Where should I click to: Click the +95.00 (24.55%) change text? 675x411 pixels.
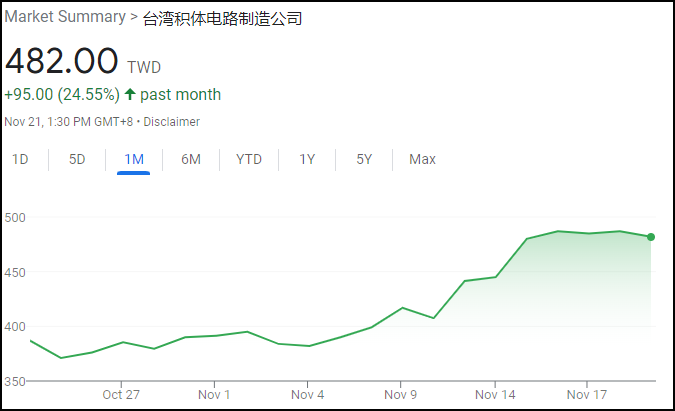pyautogui.click(x=62, y=94)
